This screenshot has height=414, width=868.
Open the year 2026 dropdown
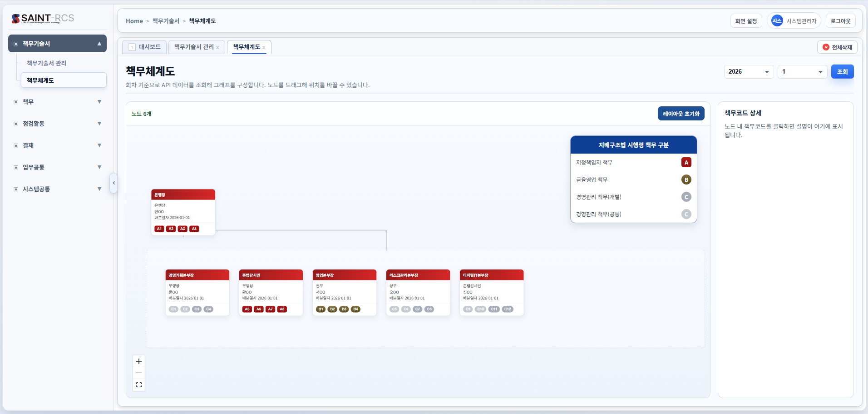coord(749,72)
